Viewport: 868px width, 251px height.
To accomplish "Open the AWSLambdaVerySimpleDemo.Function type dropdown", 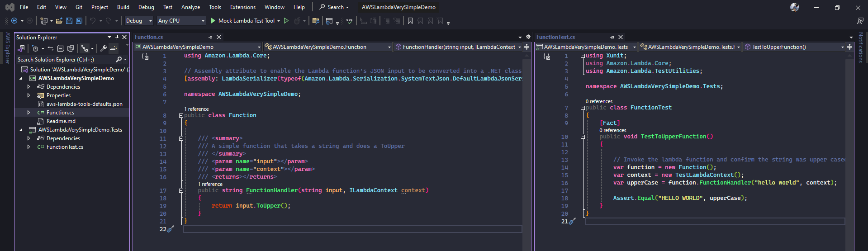I will [328, 47].
